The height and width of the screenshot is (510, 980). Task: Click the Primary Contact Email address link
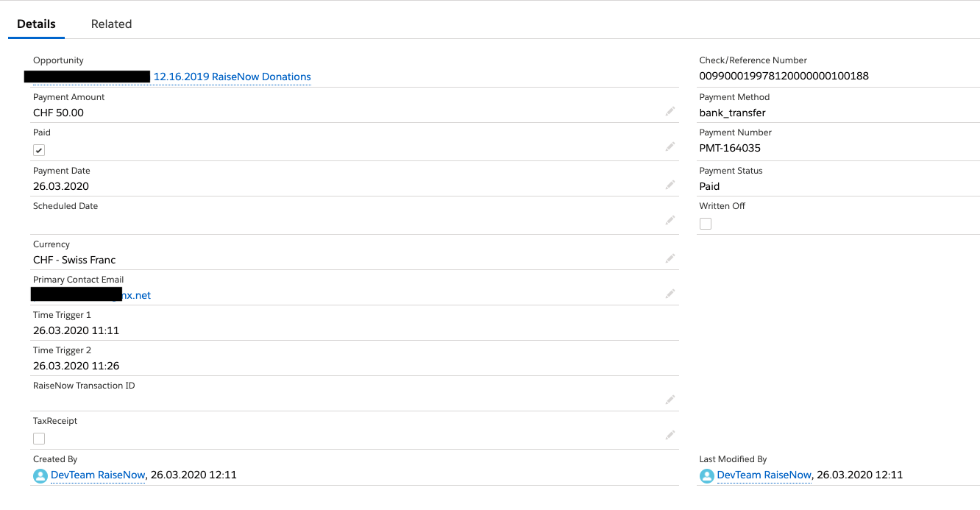tap(91, 295)
